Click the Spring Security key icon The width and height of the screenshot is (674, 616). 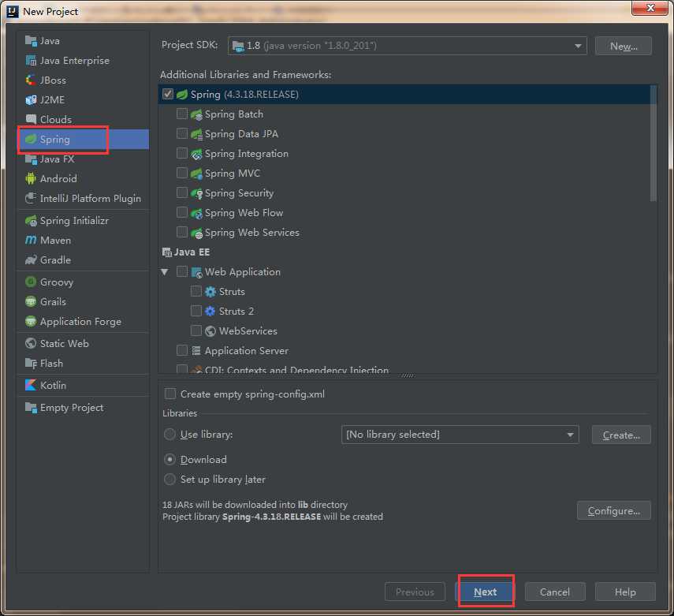click(x=196, y=193)
